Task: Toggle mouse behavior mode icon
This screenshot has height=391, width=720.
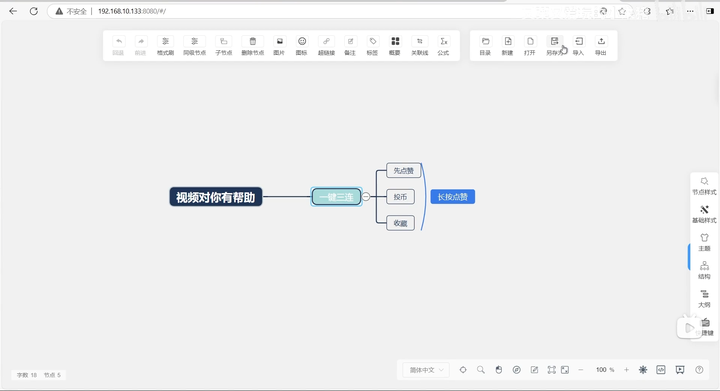Action: pyautogui.click(x=499, y=369)
